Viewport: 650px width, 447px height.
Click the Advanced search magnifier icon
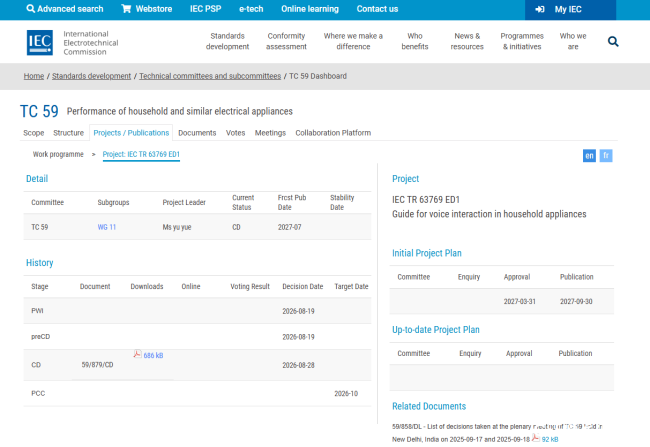[30, 9]
